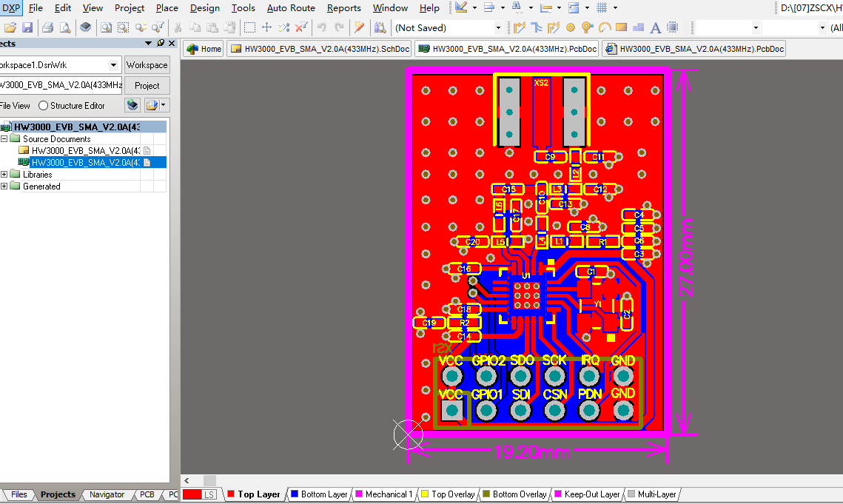Click the Print icon in the toolbar
The width and height of the screenshot is (843, 504).
[48, 27]
